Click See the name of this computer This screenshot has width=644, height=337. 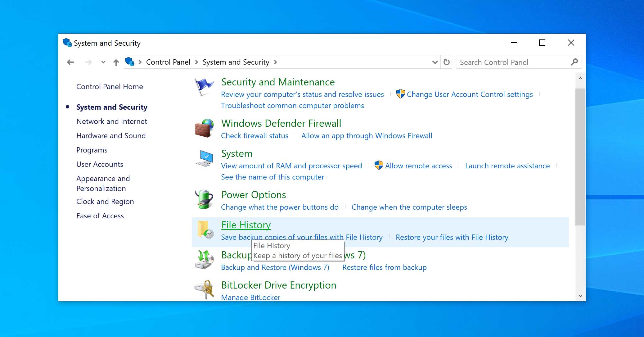coord(272,177)
